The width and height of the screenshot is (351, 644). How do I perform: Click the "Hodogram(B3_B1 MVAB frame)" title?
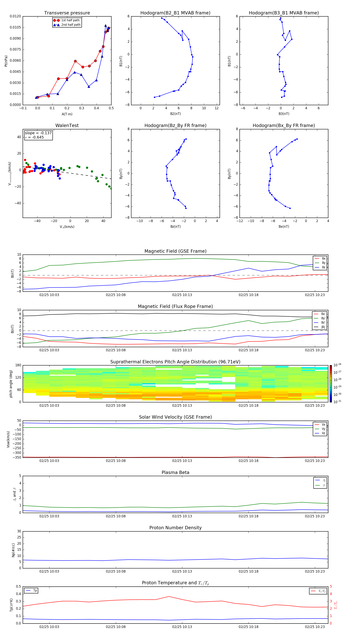tap(284, 13)
